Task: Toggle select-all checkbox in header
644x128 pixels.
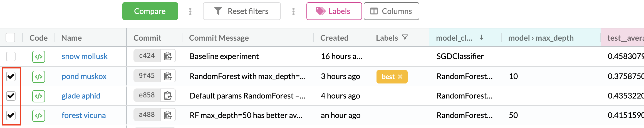Action: [10, 38]
